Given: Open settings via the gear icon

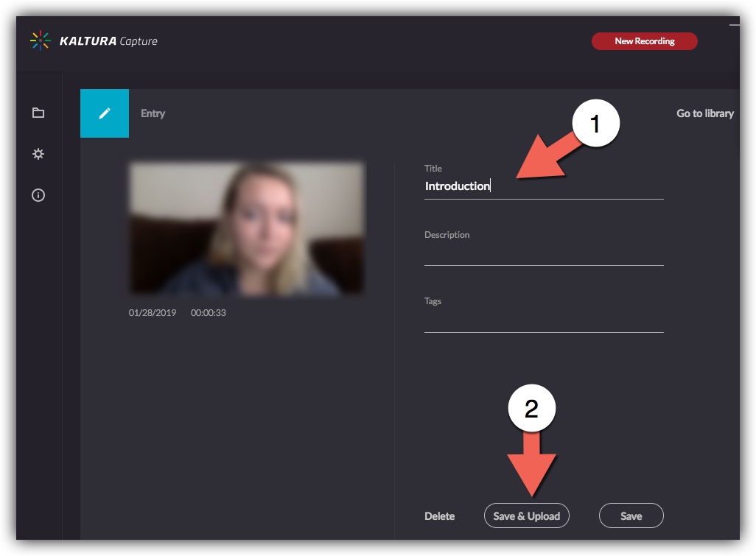Looking at the screenshot, I should 38,154.
